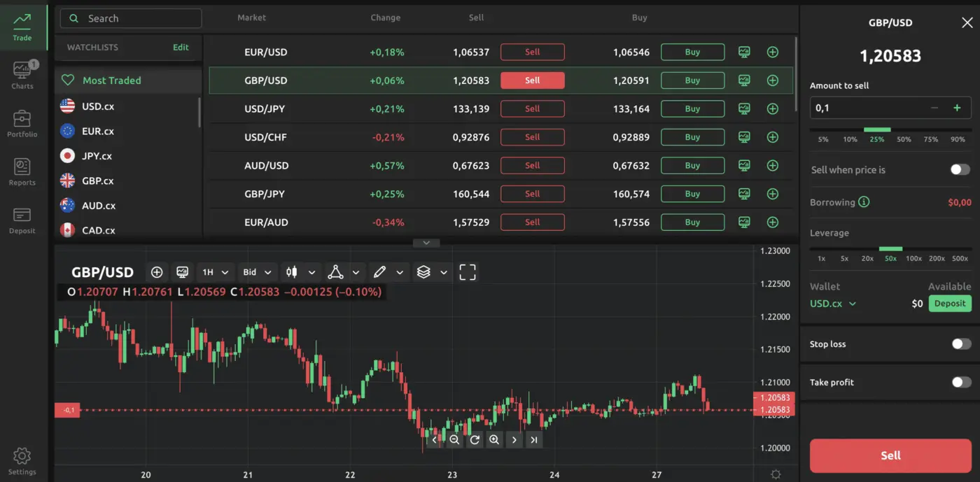This screenshot has height=482, width=980.
Task: Enable the Stop loss switch
Action: pyautogui.click(x=961, y=343)
